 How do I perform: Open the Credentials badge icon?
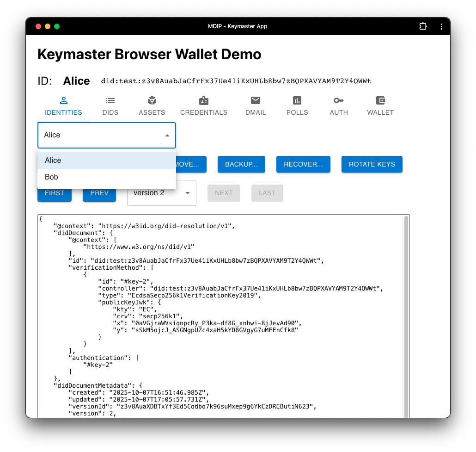[x=204, y=100]
